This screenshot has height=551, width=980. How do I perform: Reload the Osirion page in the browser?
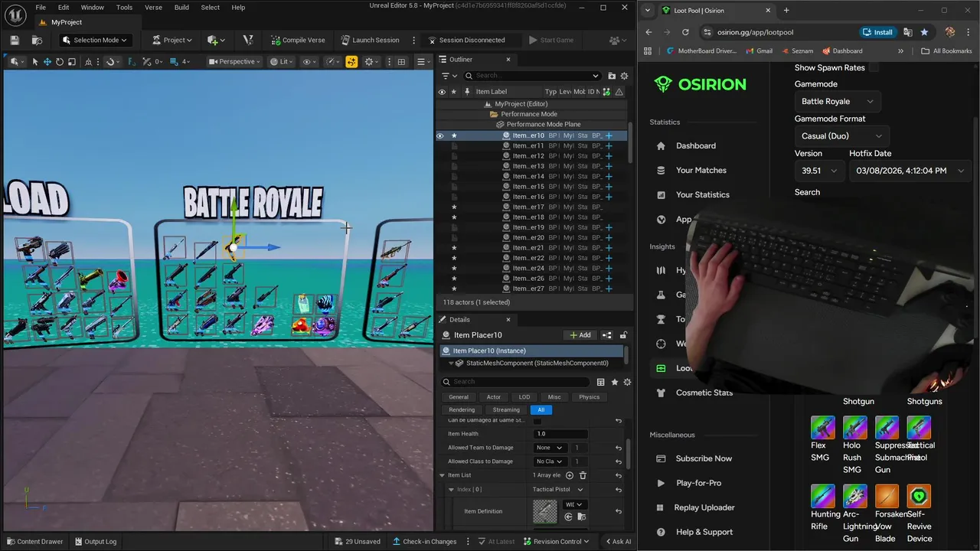click(685, 32)
